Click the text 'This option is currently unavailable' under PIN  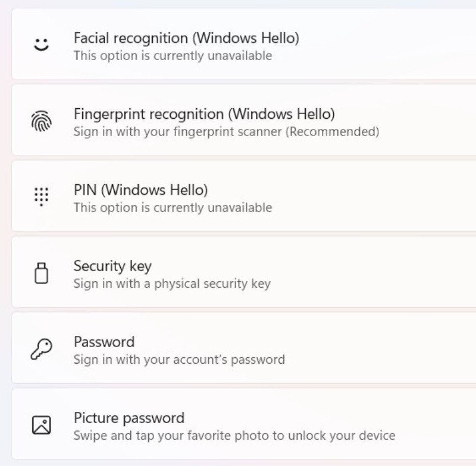[173, 207]
